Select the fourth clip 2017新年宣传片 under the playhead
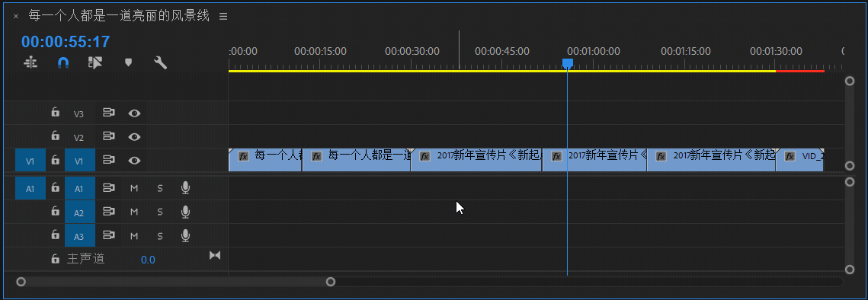 [x=594, y=160]
